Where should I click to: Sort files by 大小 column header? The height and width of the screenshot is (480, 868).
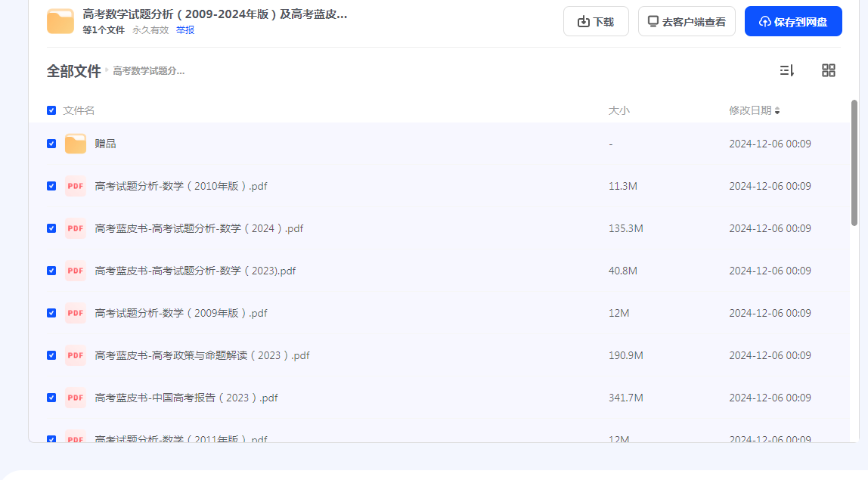618,110
